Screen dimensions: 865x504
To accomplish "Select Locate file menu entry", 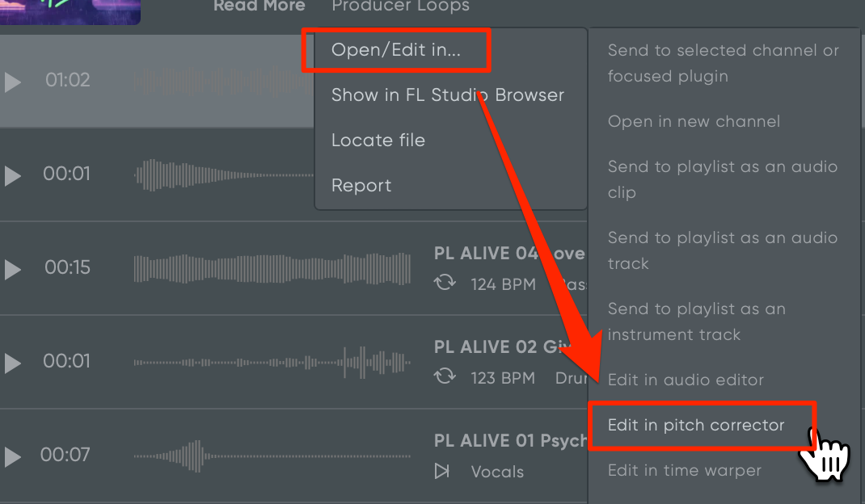I will [x=378, y=140].
